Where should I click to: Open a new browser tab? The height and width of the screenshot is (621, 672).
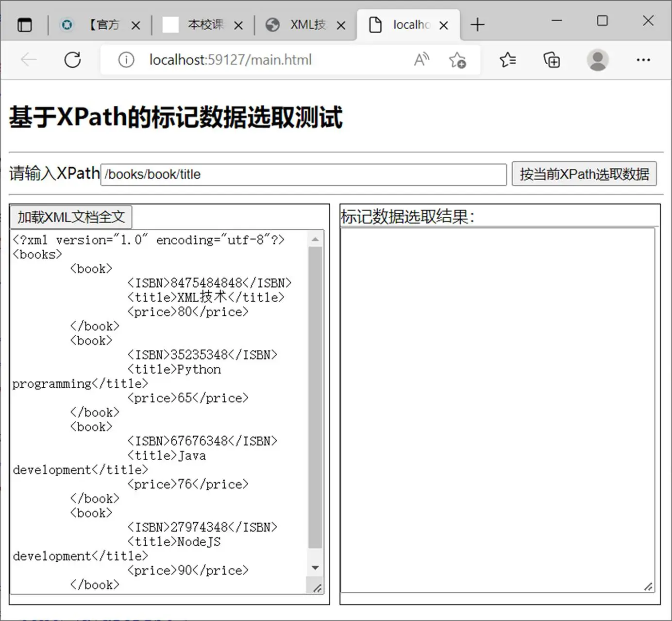pos(478,25)
